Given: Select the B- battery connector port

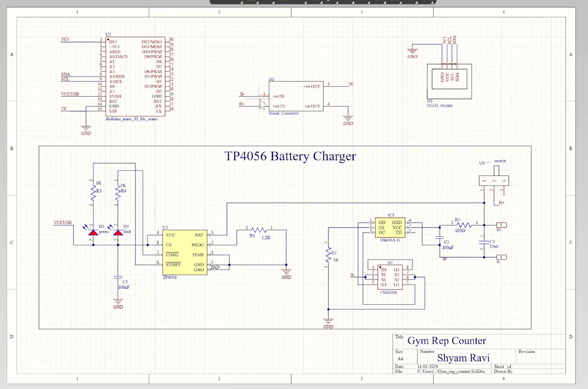Looking at the screenshot, I should click(x=501, y=257).
